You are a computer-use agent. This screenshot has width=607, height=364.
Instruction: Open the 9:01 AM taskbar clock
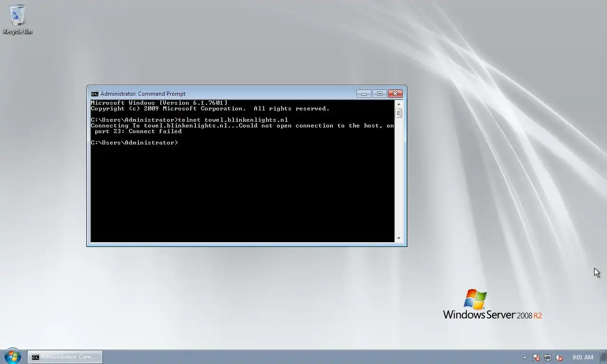click(x=583, y=357)
